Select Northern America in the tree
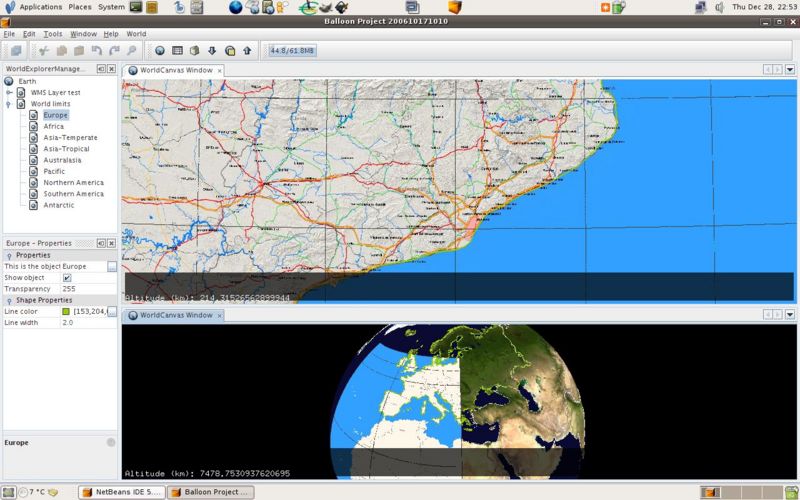The width and height of the screenshot is (800, 500). (x=73, y=183)
